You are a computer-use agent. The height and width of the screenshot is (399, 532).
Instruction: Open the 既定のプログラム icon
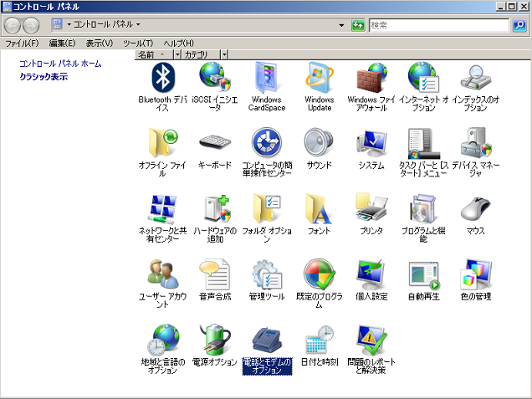point(319,274)
